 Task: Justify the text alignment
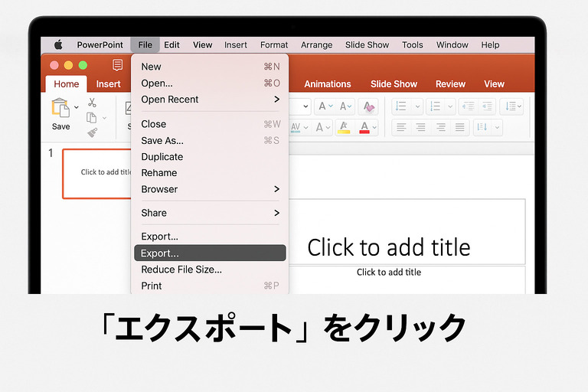[459, 127]
